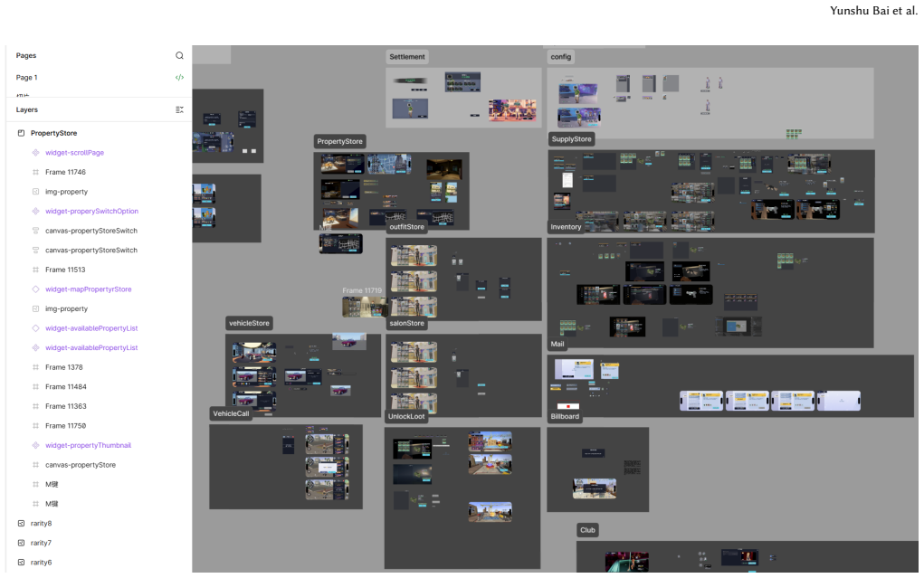Click the frame icon beside Frame 11750
Image resolution: width=924 pixels, height=578 pixels.
coord(35,425)
